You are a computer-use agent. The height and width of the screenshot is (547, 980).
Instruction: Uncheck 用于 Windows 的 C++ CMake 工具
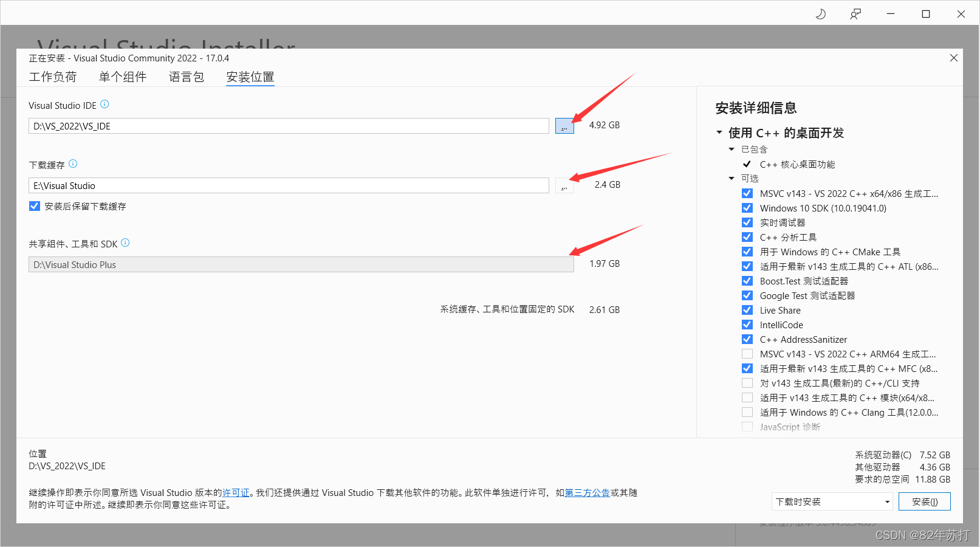(747, 252)
